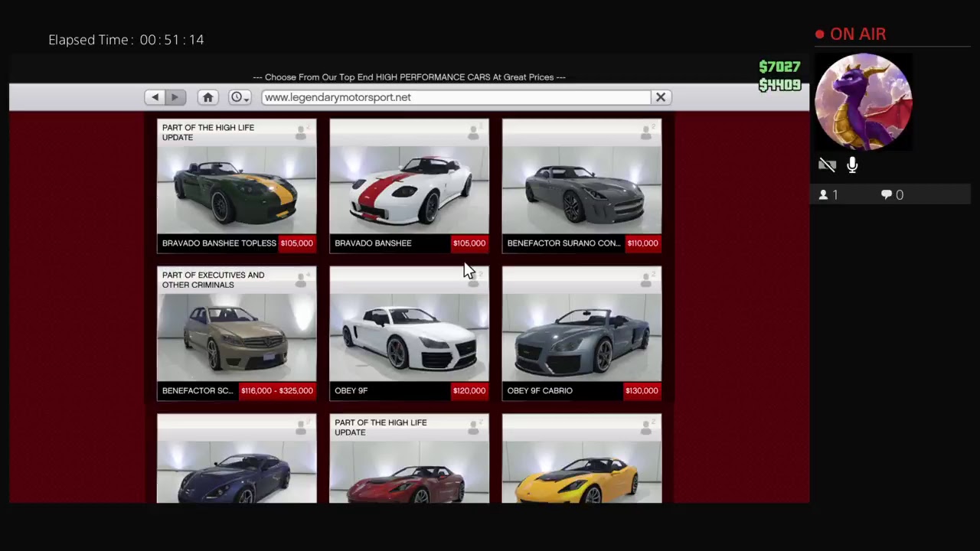980x551 pixels.
Task: Toggle the broadcast camera-off icon
Action: (x=827, y=165)
